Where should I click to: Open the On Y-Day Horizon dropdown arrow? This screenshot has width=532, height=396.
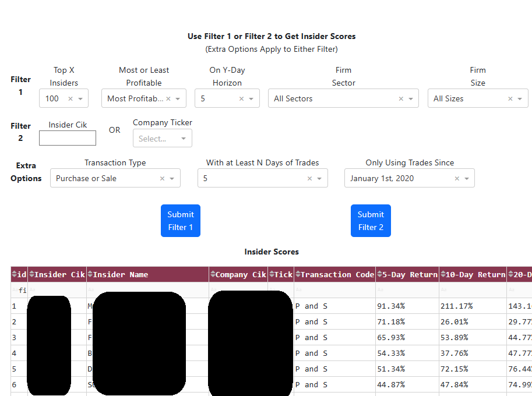coord(251,99)
